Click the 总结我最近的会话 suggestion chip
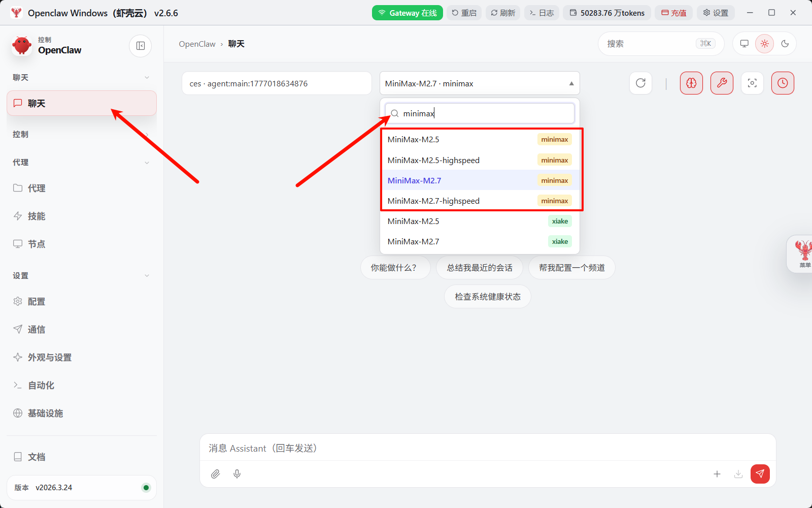 (x=480, y=268)
